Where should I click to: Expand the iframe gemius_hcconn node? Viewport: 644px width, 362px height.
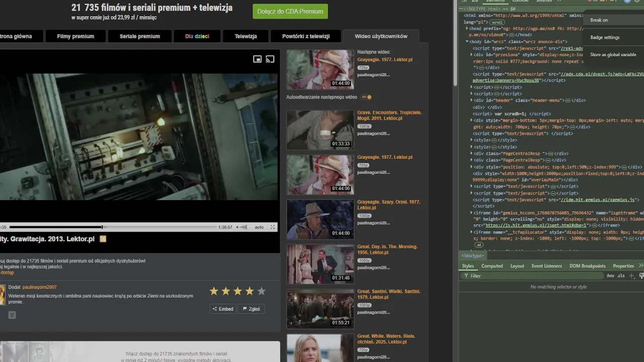471,213
